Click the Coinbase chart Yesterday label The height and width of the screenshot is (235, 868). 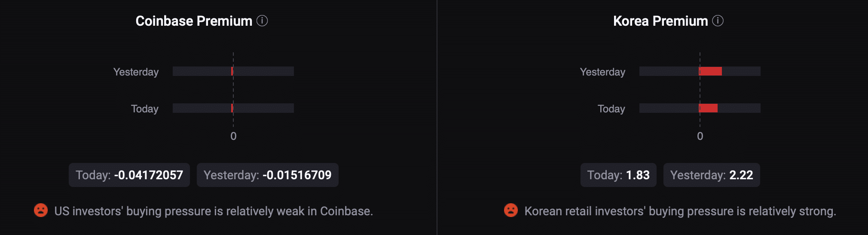(136, 72)
